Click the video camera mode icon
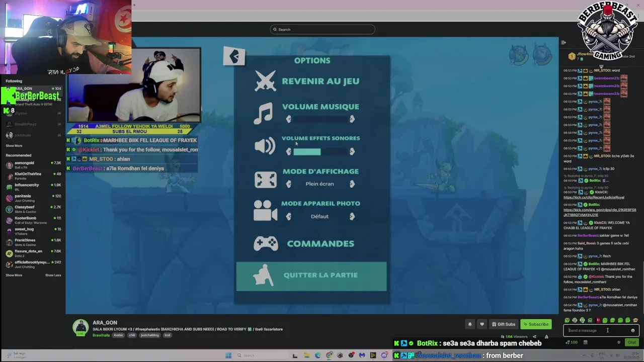The width and height of the screenshot is (644, 362). tap(265, 212)
